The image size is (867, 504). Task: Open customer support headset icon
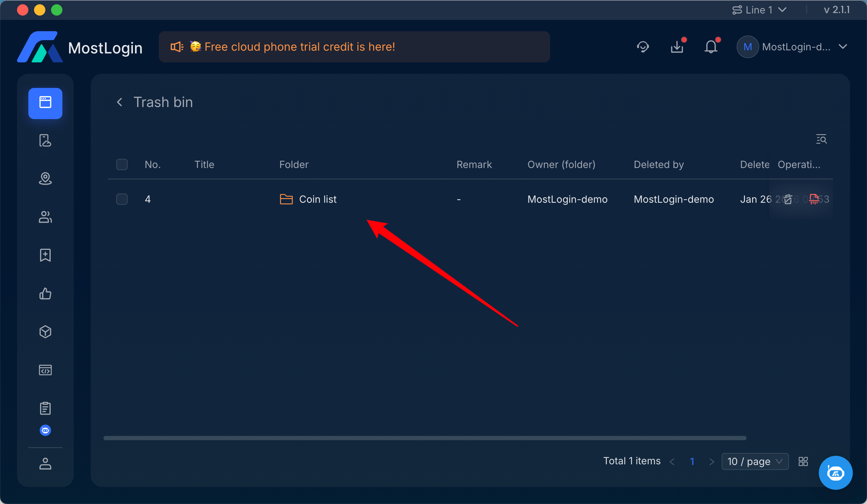643,47
